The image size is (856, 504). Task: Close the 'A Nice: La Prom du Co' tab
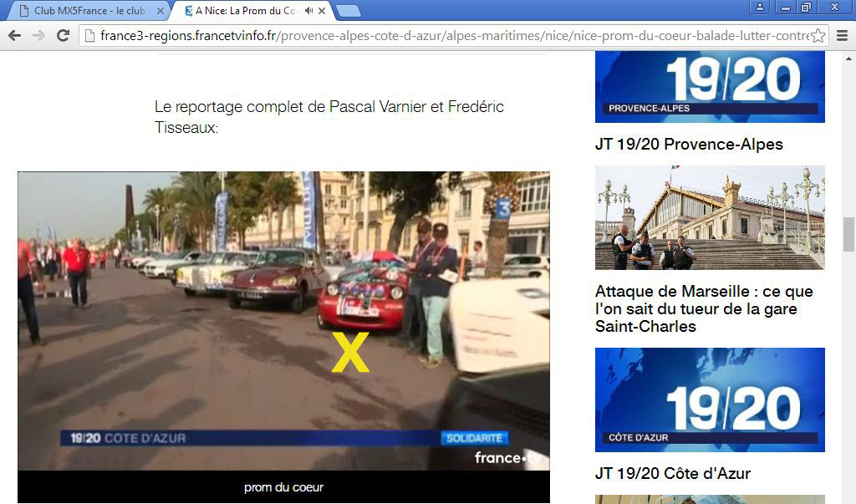(x=322, y=10)
